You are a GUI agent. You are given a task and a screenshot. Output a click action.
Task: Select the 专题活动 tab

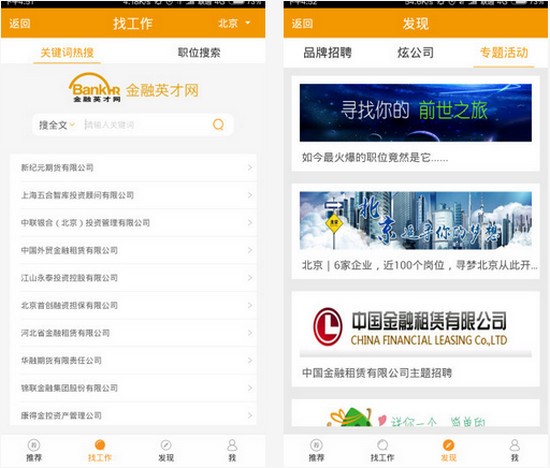tap(504, 53)
